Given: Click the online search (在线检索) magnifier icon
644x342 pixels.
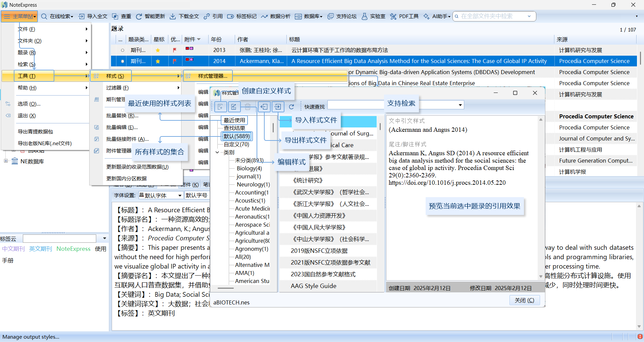Looking at the screenshot, I should (44, 16).
